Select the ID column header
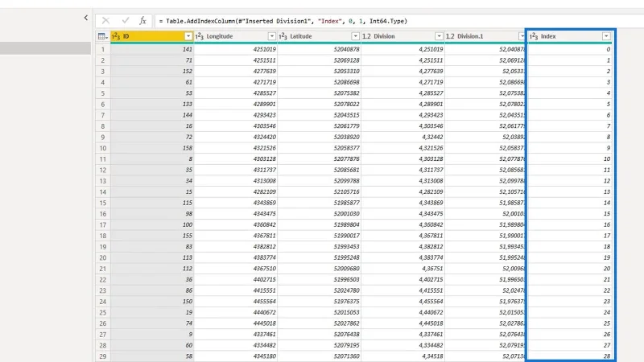The width and height of the screenshot is (644, 362). coord(152,36)
